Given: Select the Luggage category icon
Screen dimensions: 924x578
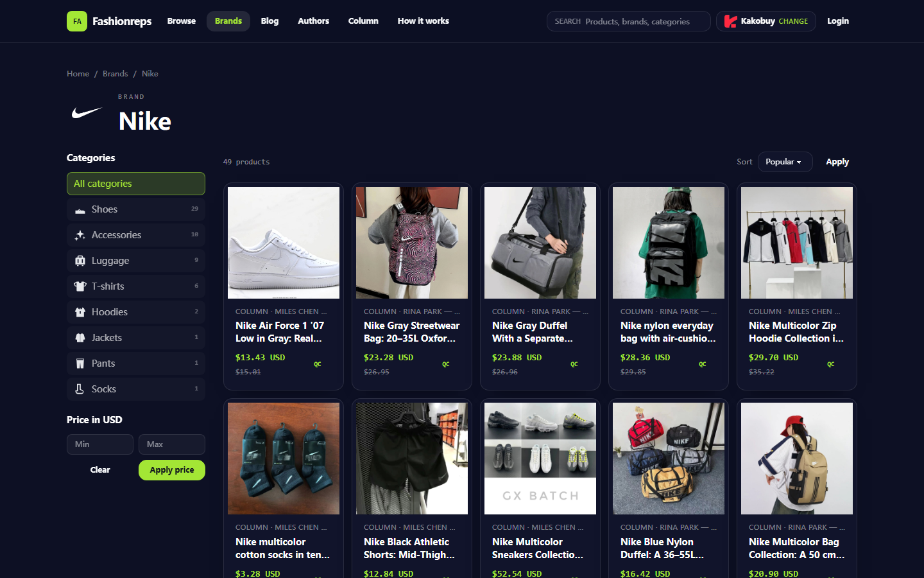Looking at the screenshot, I should click(x=80, y=261).
